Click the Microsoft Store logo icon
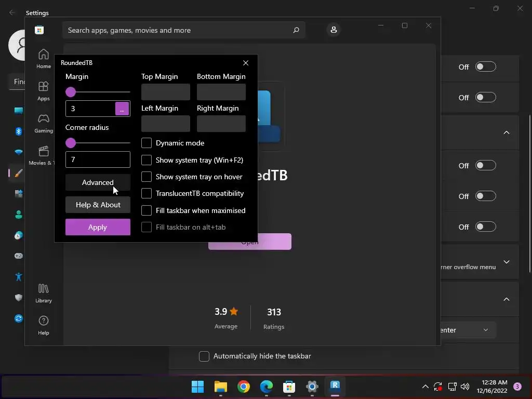The height and width of the screenshot is (399, 532). pyautogui.click(x=39, y=30)
